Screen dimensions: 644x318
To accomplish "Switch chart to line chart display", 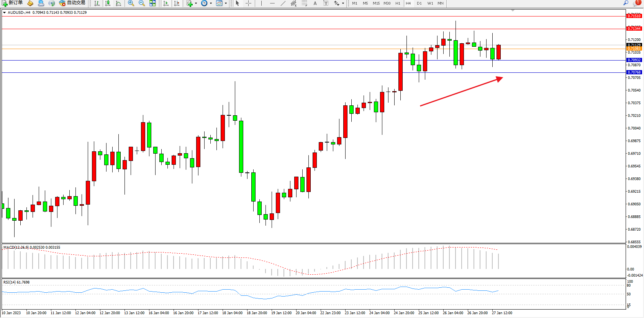I will (118, 3).
